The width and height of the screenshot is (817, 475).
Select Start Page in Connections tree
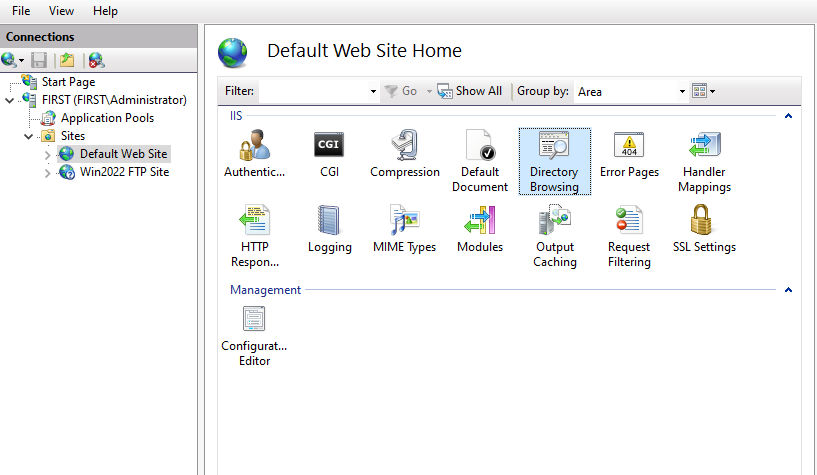[x=68, y=82]
